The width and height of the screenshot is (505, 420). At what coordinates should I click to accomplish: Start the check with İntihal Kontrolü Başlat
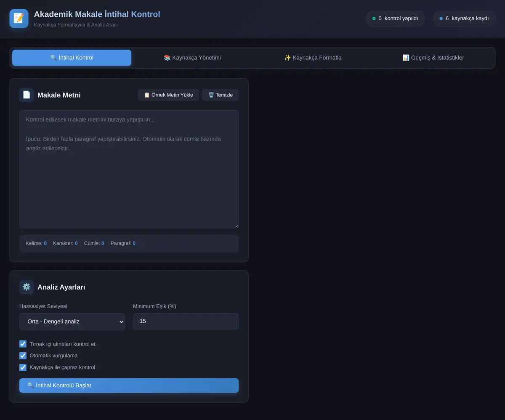[129, 385]
